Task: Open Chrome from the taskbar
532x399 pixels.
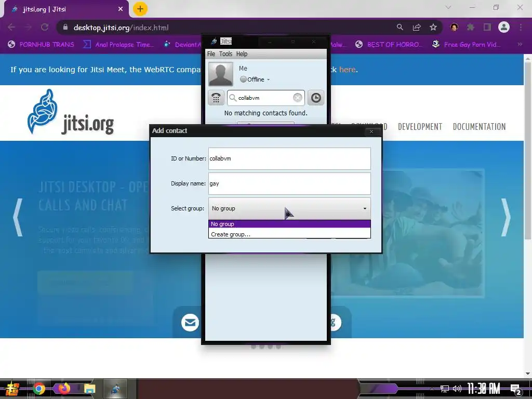Action: coord(39,389)
